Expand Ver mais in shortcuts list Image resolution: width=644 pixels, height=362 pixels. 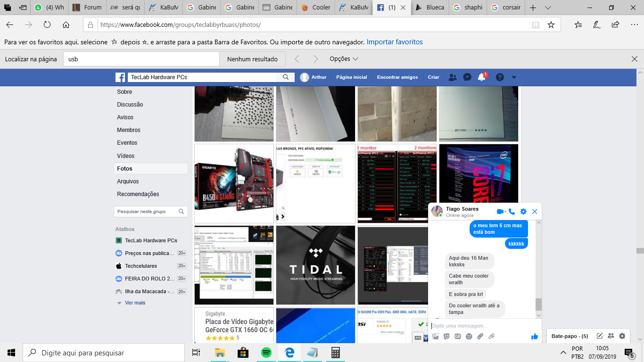tap(135, 303)
